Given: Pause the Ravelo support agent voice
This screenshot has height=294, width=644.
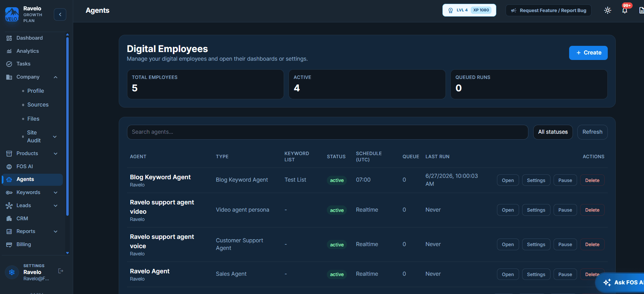Looking at the screenshot, I should (x=565, y=244).
